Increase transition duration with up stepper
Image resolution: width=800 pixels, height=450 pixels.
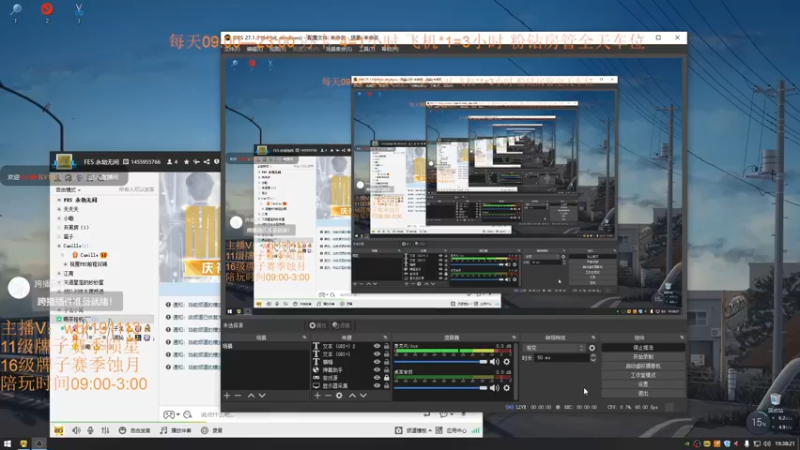click(593, 356)
